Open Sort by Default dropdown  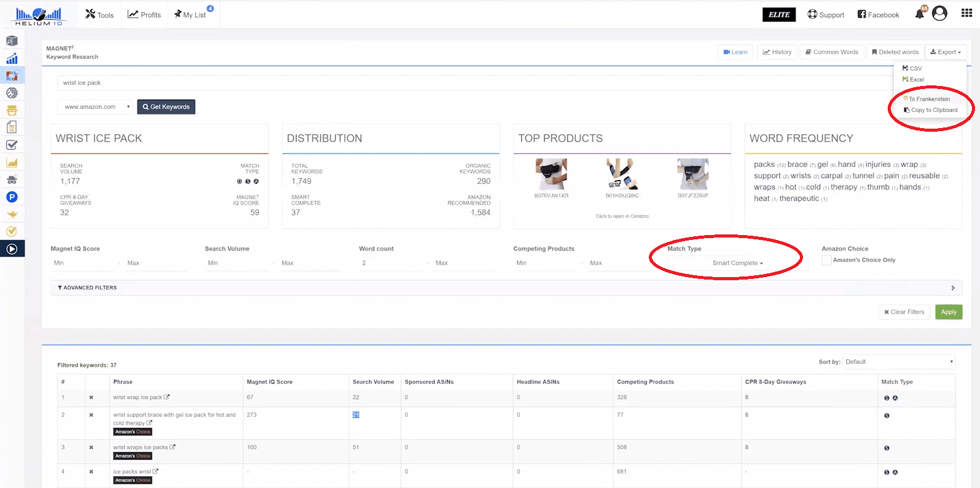898,362
